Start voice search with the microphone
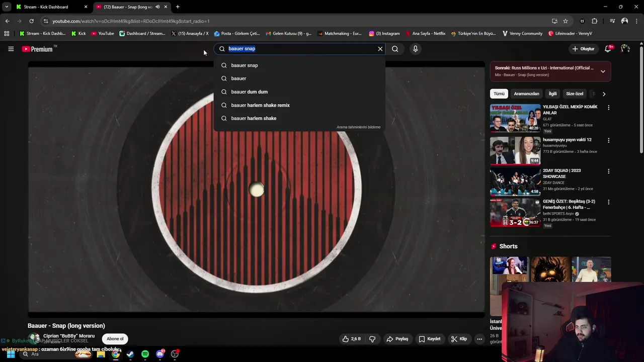Image resolution: width=644 pixels, height=362 pixels. coord(415,49)
